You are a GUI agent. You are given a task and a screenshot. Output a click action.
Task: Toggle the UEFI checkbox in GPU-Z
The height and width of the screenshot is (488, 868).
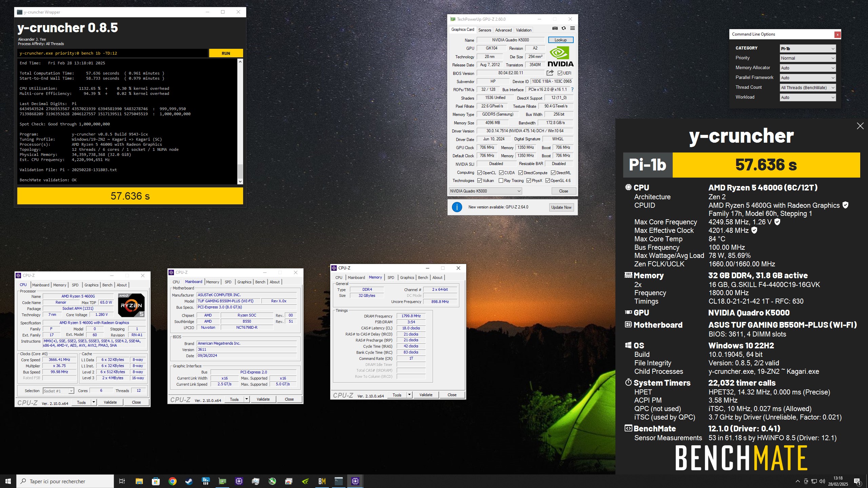click(x=560, y=73)
